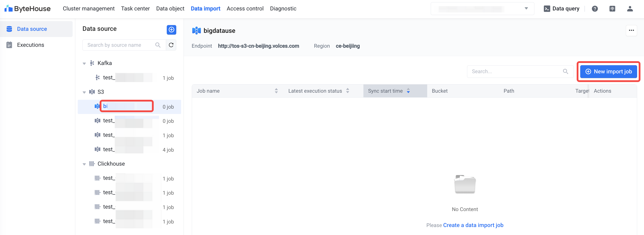Screen dimensions: 644x235
Task: Click the help question mark icon
Action: pyautogui.click(x=594, y=9)
